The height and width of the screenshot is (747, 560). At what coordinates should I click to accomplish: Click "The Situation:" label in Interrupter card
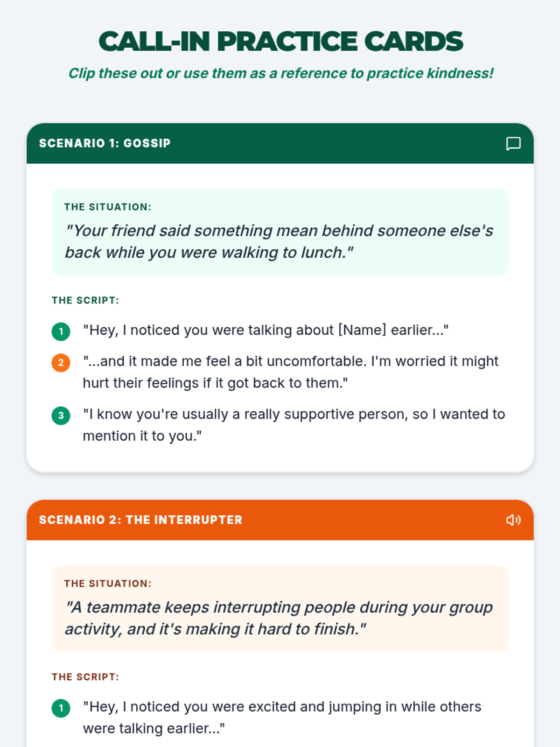[x=108, y=584]
